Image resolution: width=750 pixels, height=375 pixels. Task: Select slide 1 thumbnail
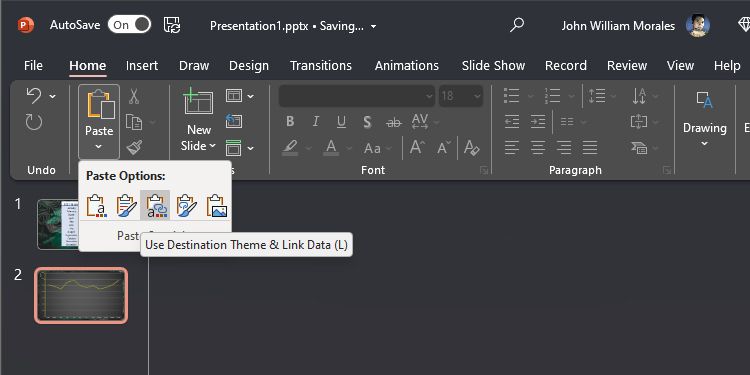[59, 224]
